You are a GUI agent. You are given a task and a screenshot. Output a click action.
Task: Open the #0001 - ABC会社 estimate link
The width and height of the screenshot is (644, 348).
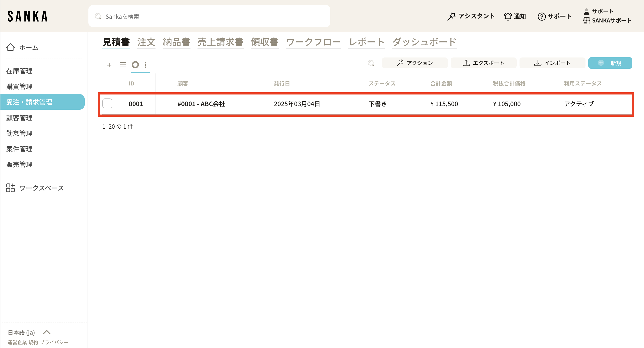[x=201, y=104]
